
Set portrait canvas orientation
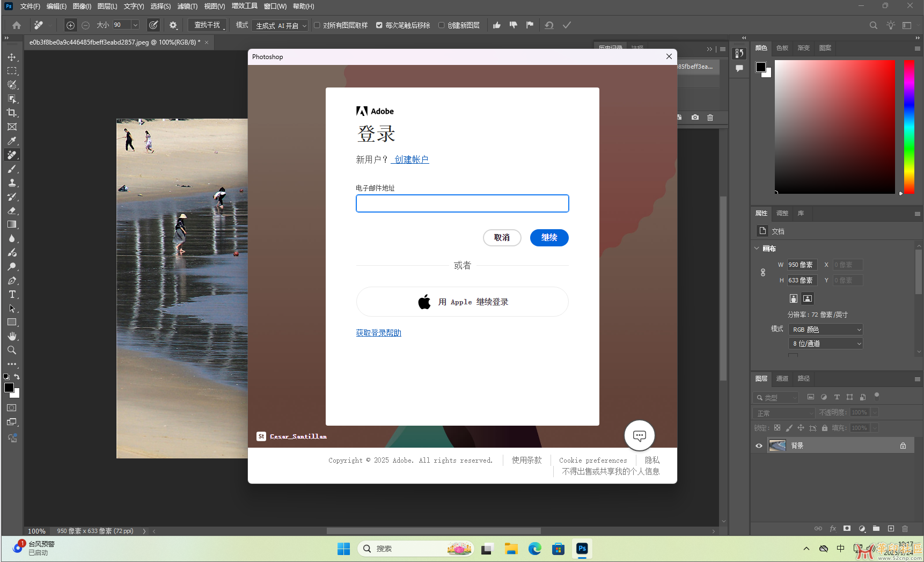[794, 298]
